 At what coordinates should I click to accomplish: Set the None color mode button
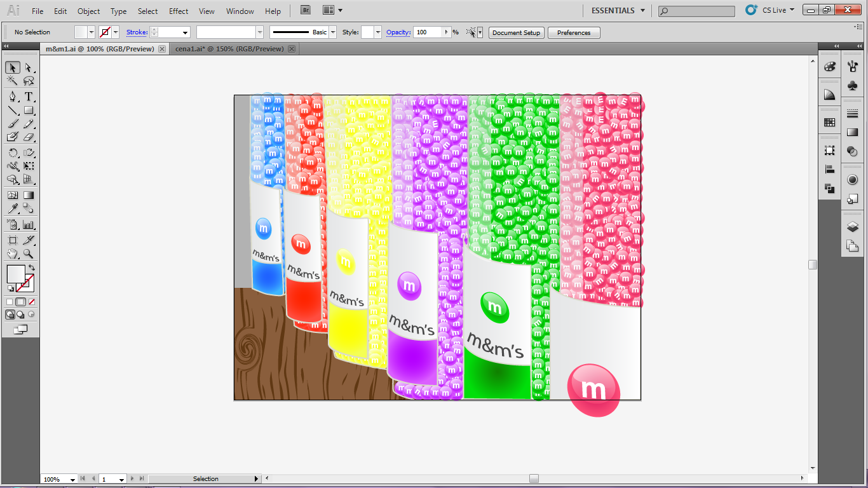[x=32, y=302]
